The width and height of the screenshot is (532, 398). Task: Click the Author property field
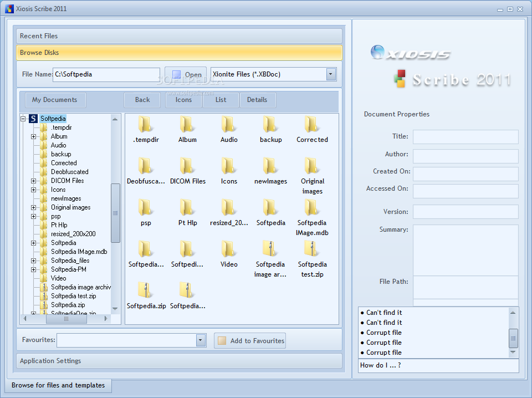coord(465,156)
